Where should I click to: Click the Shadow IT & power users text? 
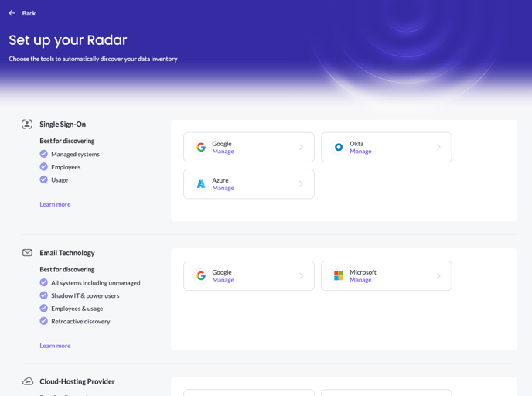(85, 295)
